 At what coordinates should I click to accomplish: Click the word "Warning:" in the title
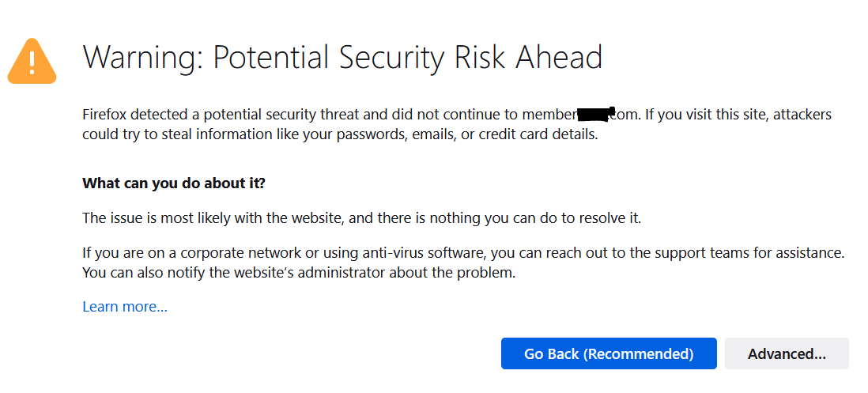(143, 56)
